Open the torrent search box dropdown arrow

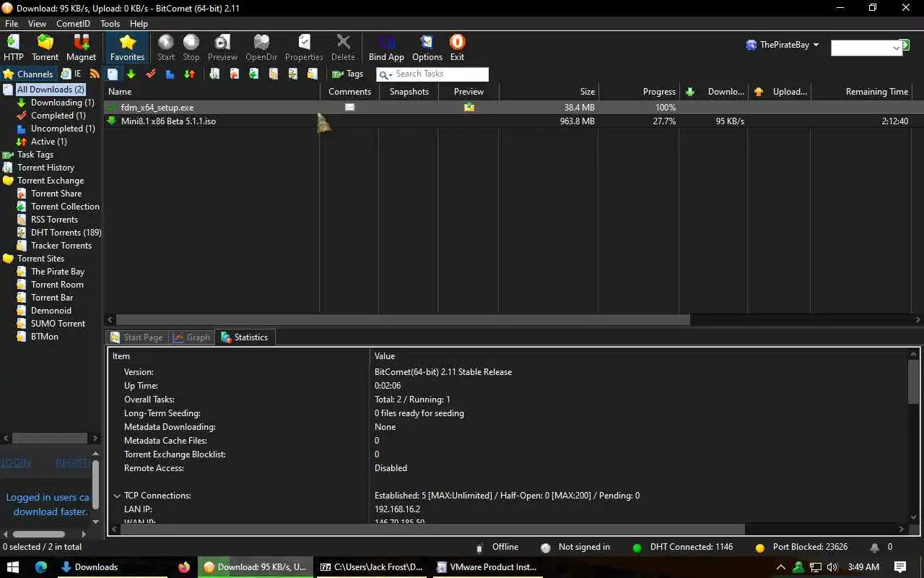point(897,48)
